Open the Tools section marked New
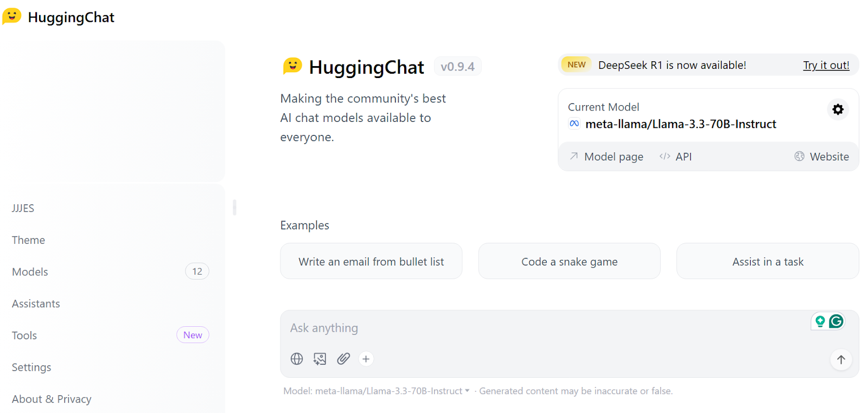Image resolution: width=868 pixels, height=413 pixels. tap(24, 335)
